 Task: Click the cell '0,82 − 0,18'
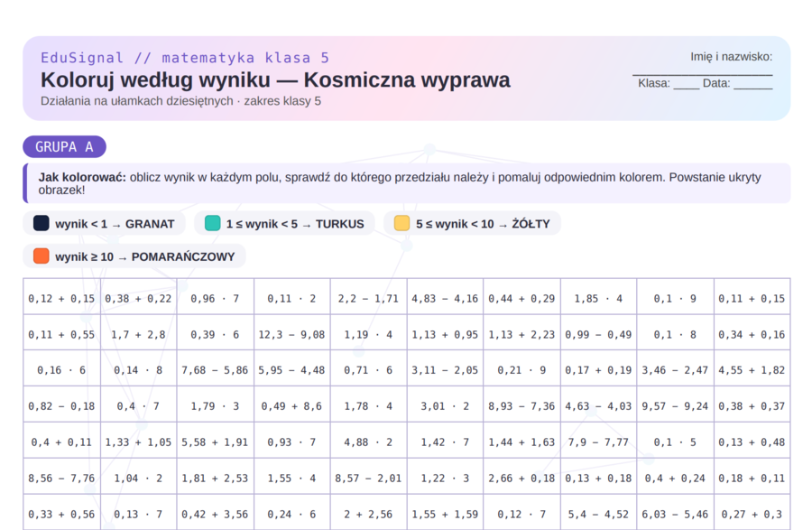coord(61,404)
